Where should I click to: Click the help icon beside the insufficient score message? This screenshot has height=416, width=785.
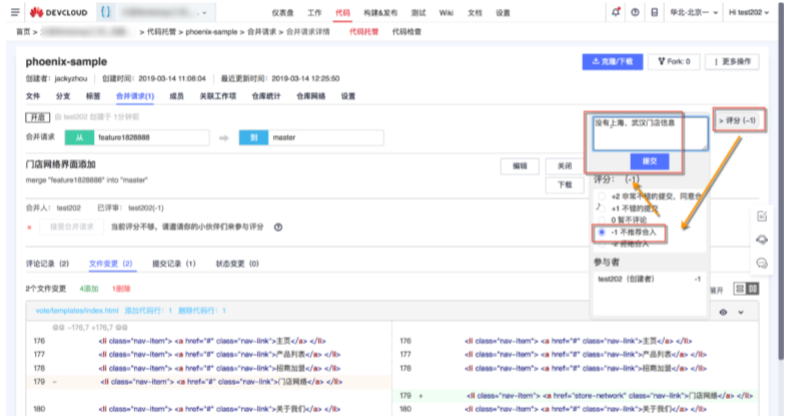point(278,227)
